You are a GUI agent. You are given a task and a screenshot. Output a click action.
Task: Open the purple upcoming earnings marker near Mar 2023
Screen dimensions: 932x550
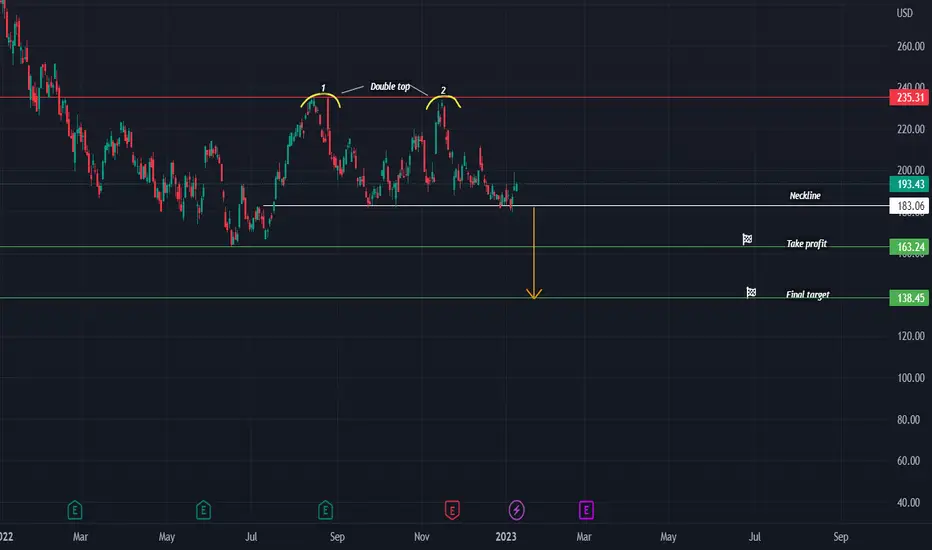(586, 510)
